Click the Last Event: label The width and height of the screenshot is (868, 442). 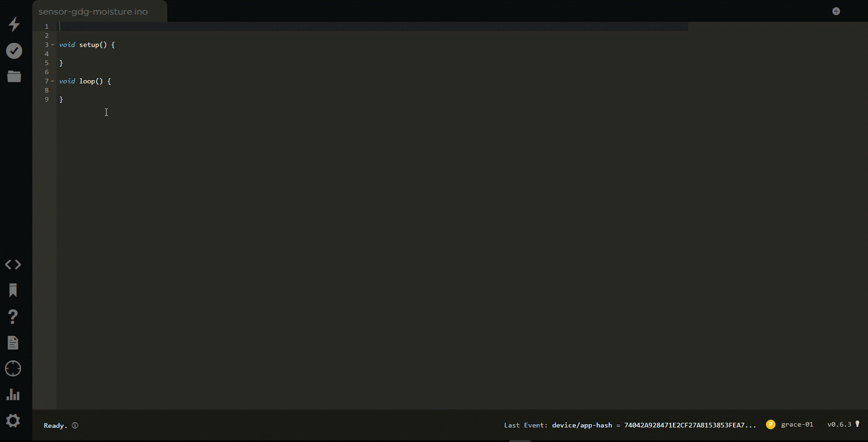pyautogui.click(x=526, y=425)
